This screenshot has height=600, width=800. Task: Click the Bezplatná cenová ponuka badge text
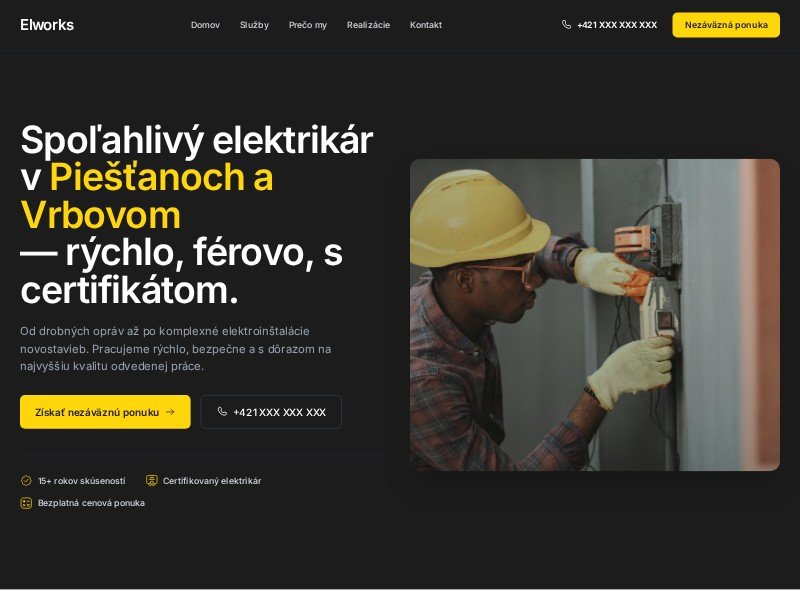91,503
